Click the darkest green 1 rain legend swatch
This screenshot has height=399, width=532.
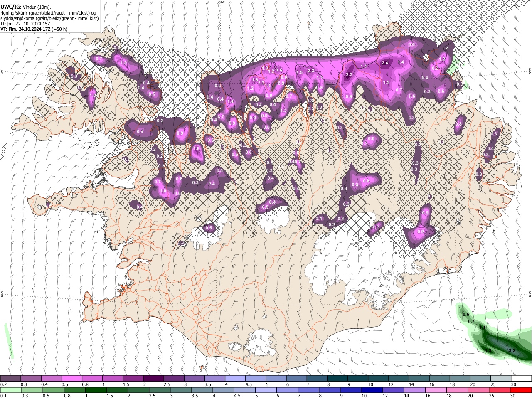tap(96, 390)
